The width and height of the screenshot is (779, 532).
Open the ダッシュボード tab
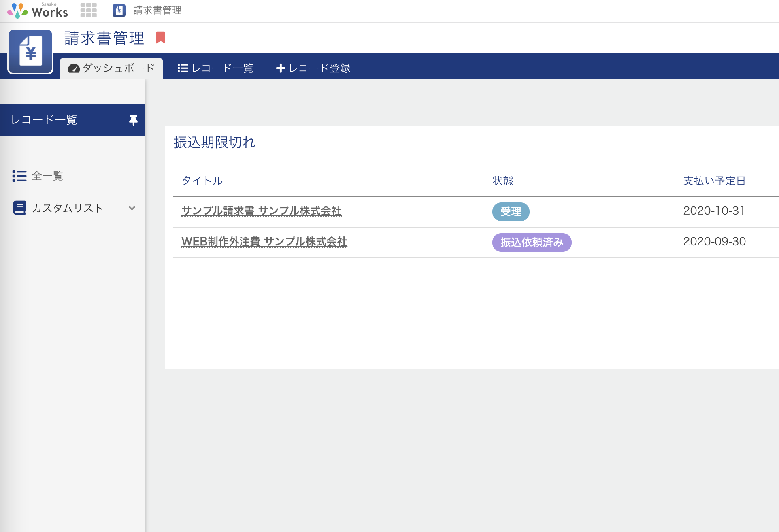(x=111, y=68)
